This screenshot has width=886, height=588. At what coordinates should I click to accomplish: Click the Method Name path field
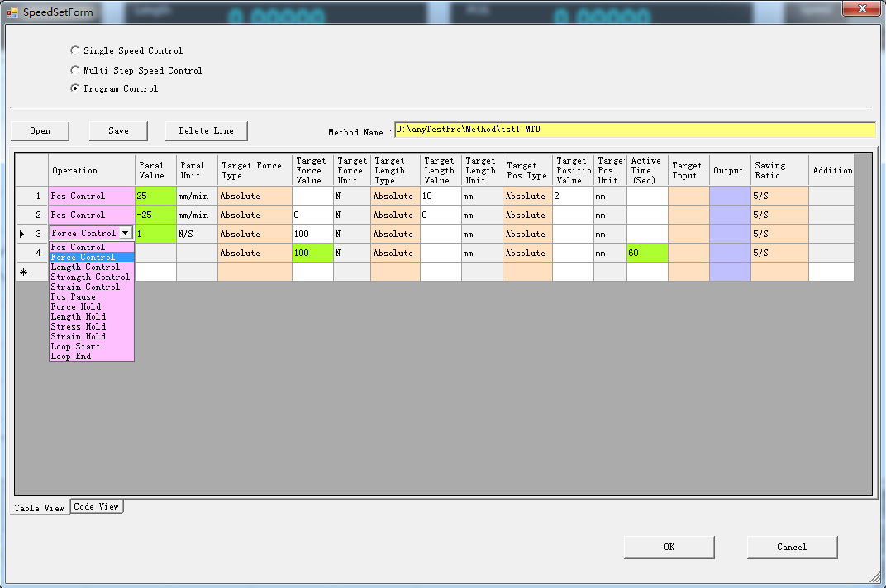coord(634,130)
